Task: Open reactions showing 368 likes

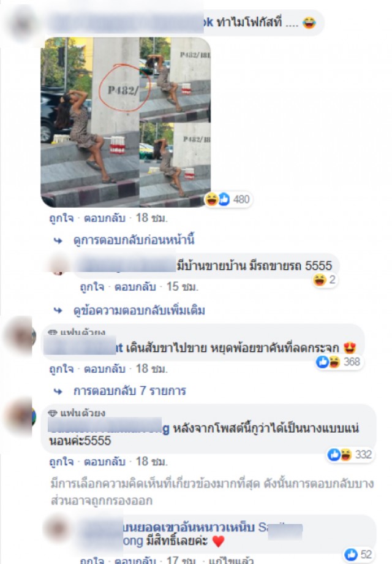Action: click(339, 362)
